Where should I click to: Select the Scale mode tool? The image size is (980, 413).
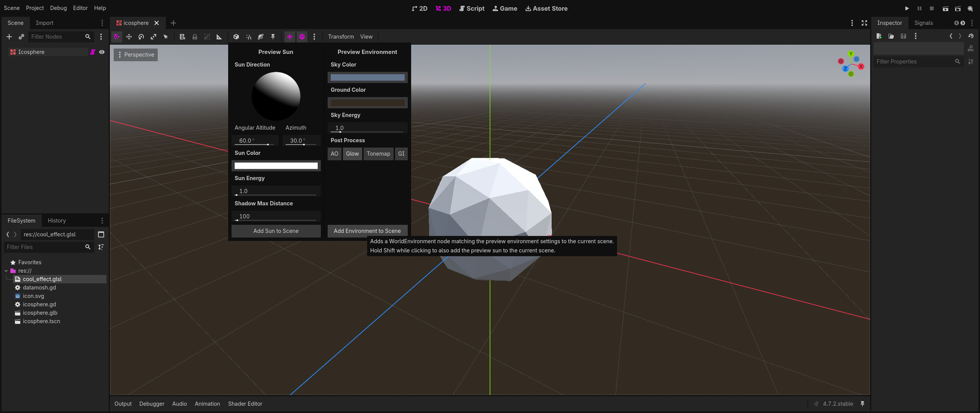point(154,37)
